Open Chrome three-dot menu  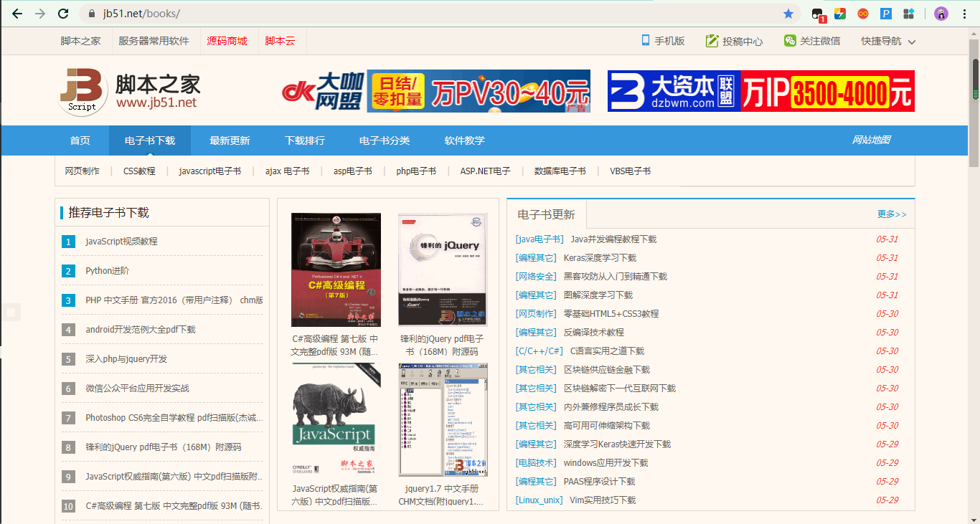coord(965,14)
